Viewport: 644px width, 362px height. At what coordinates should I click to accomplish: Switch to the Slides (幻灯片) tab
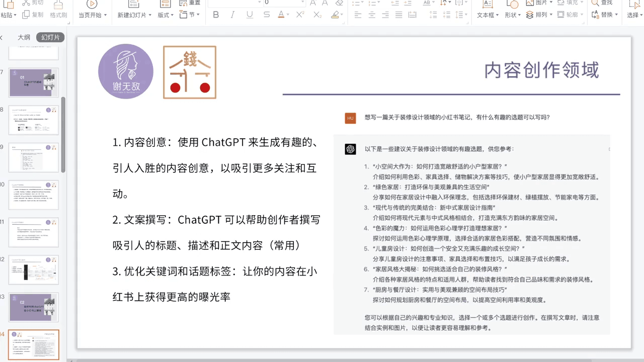pyautogui.click(x=50, y=37)
